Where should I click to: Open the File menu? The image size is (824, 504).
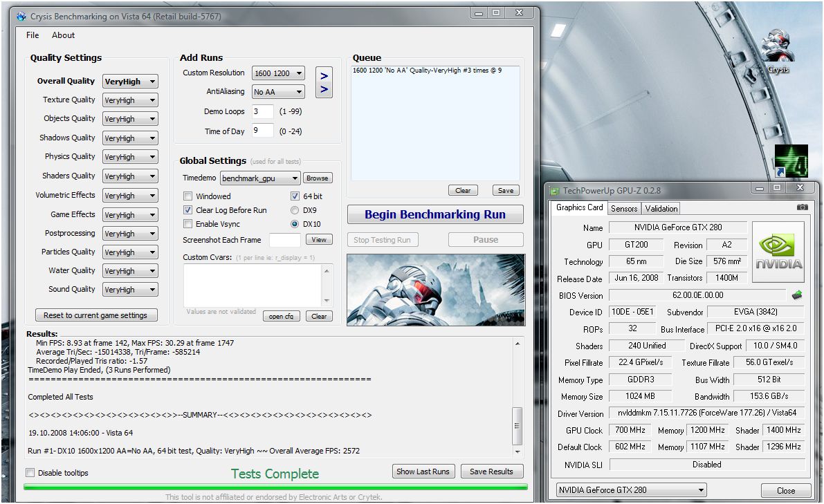(33, 35)
